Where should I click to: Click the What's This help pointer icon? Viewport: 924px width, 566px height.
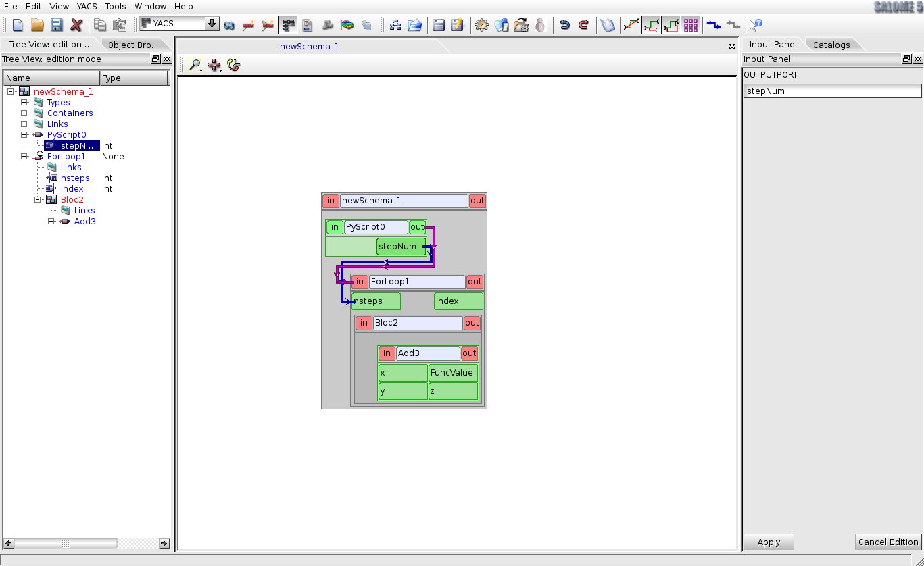click(x=756, y=25)
